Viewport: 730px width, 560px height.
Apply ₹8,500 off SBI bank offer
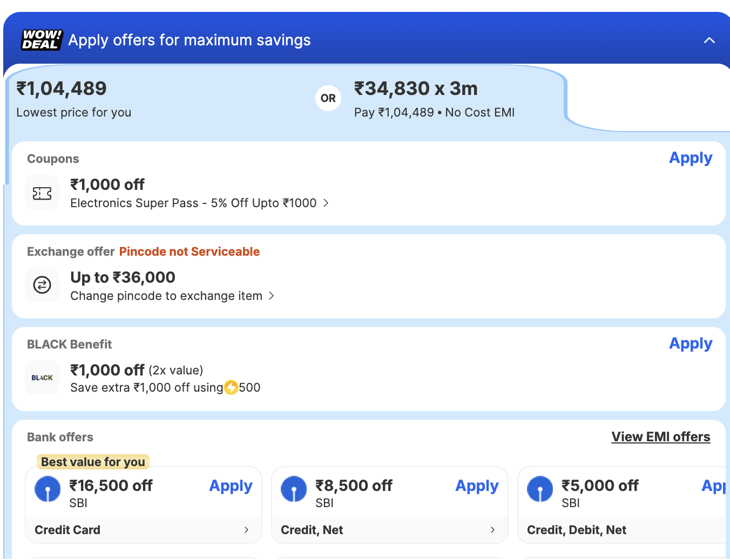coord(477,486)
